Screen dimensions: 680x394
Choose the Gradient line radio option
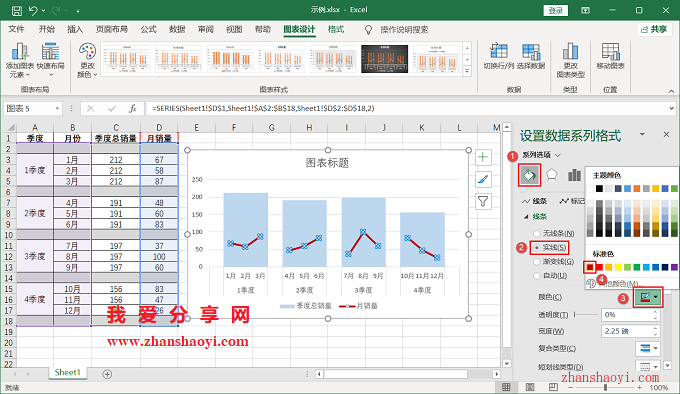(x=554, y=262)
